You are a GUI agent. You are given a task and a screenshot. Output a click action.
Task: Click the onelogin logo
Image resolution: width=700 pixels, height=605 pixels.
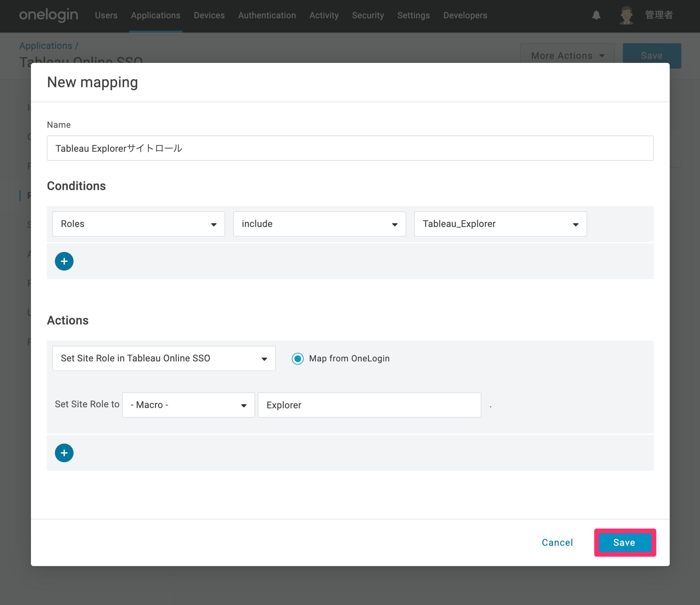pos(49,15)
